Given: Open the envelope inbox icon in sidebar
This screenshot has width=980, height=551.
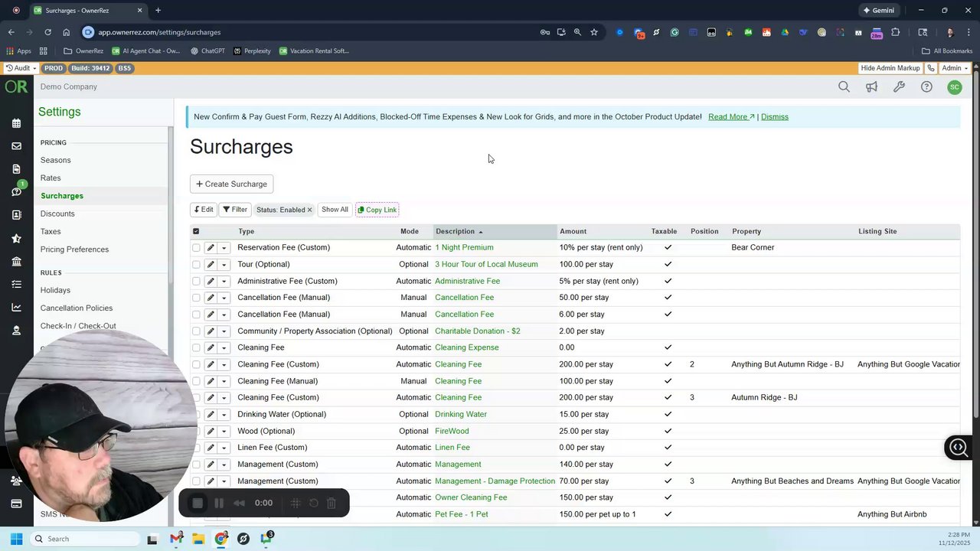Looking at the screenshot, I should click(16, 146).
